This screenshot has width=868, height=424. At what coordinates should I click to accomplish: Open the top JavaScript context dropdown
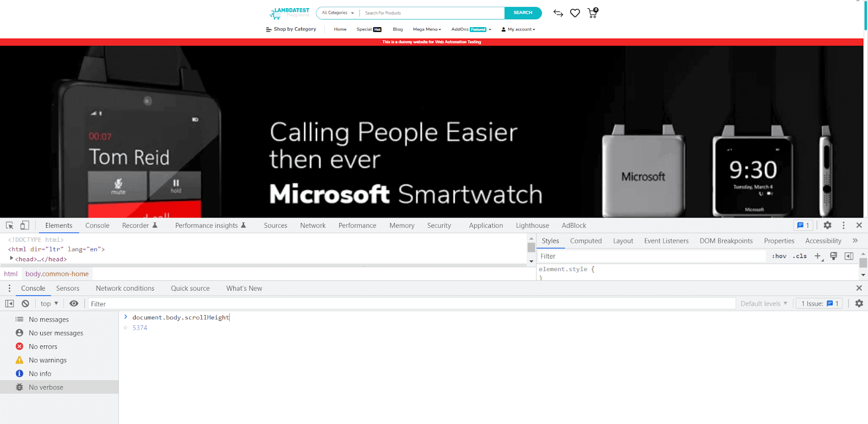click(49, 304)
